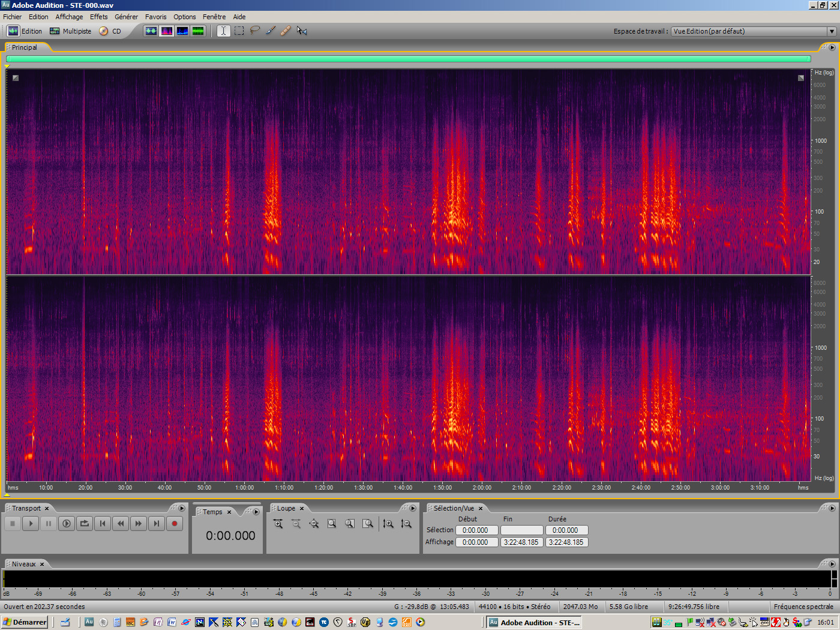
Task: Open the Transport panel options menu
Action: (x=182, y=508)
